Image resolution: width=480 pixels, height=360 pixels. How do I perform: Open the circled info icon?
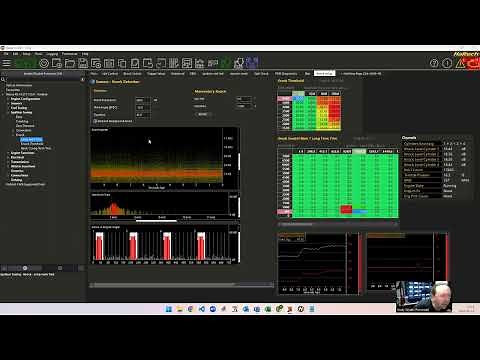(x=447, y=63)
